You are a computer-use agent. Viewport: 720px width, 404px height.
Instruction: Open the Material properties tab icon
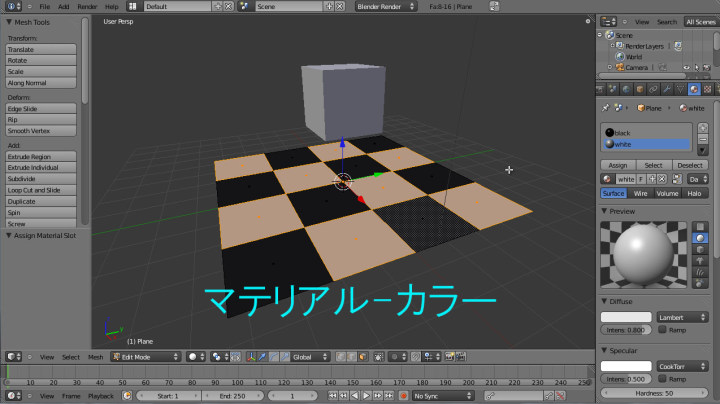(693, 89)
